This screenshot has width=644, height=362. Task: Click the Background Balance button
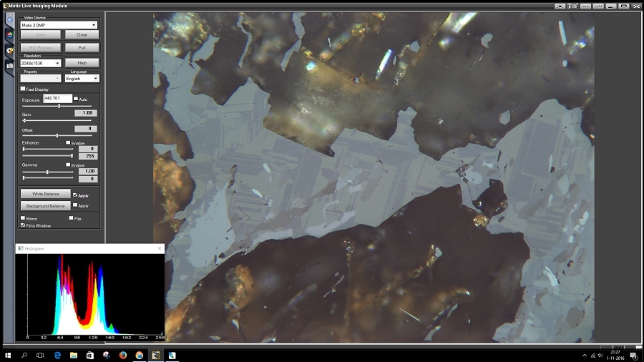[45, 205]
